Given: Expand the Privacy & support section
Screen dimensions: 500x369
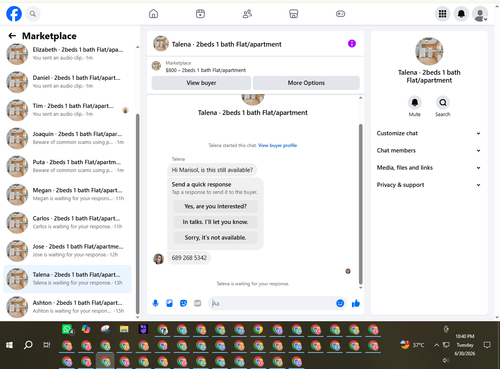Looking at the screenshot, I should point(429,185).
